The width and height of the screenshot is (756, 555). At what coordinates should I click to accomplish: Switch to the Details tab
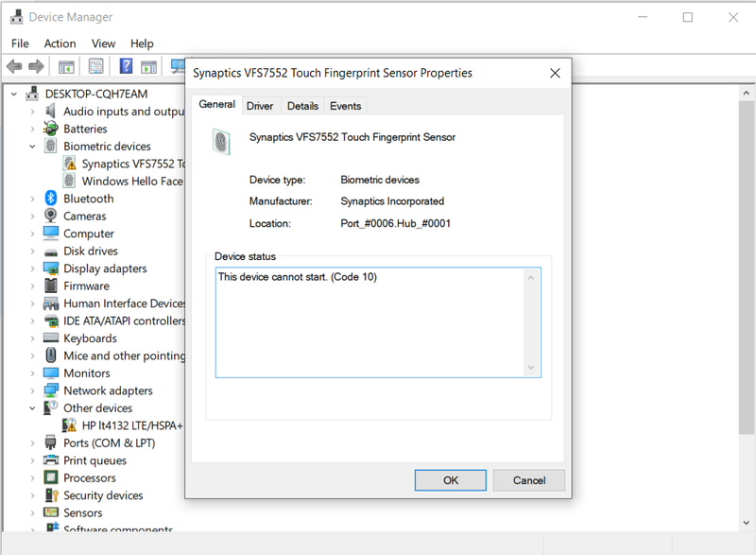point(302,106)
